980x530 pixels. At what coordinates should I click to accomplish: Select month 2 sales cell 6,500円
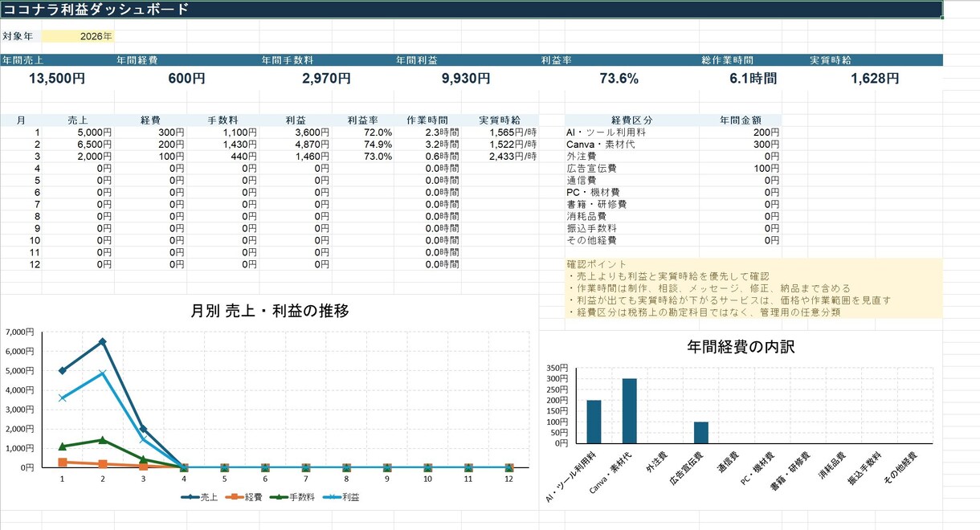coord(78,145)
